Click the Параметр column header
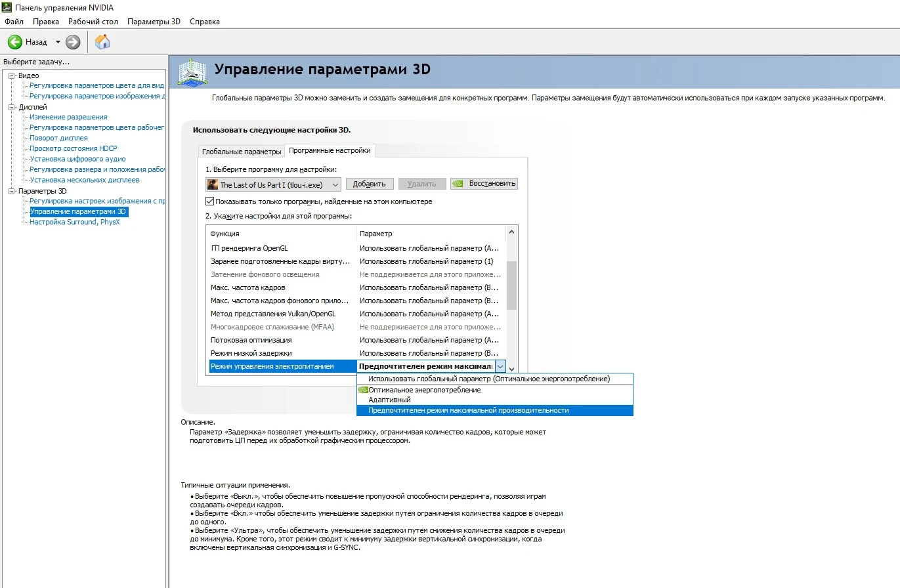 click(x=431, y=234)
